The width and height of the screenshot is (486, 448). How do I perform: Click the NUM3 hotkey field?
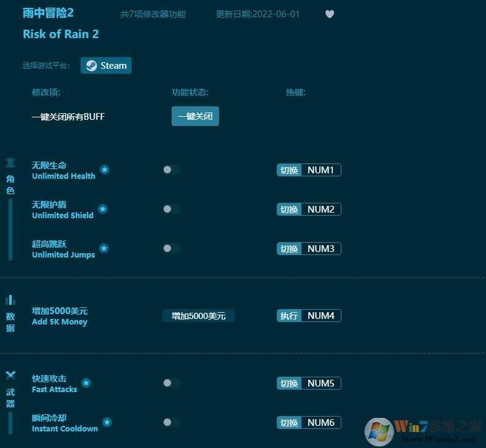[x=321, y=249]
